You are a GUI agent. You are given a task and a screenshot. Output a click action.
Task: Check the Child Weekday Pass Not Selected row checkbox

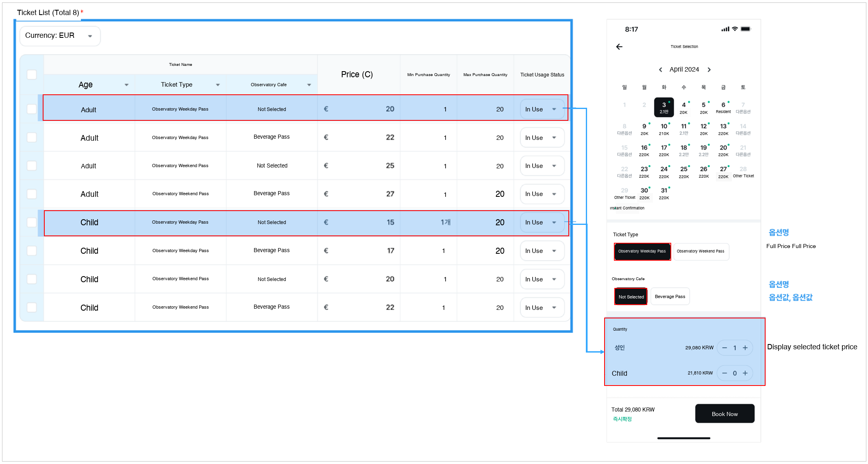pyautogui.click(x=32, y=222)
